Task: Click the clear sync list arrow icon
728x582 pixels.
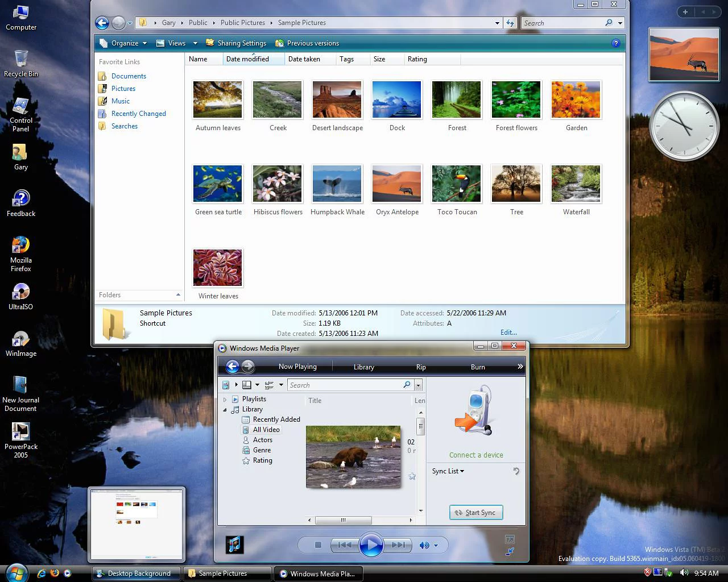Action: click(x=516, y=471)
